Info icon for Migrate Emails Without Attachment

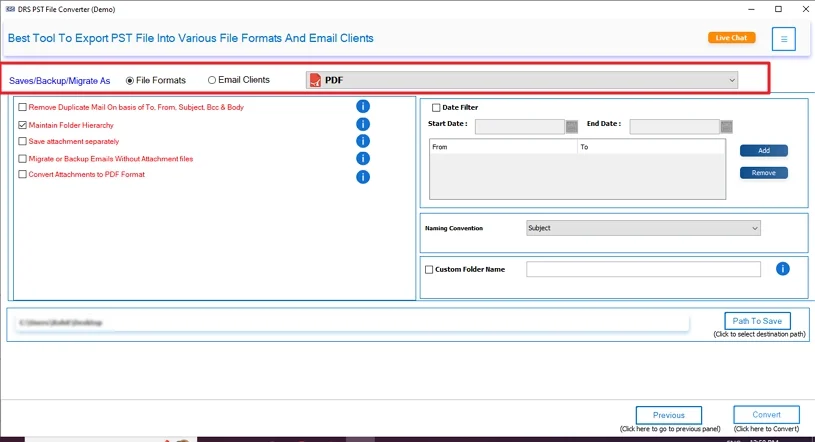tap(363, 158)
